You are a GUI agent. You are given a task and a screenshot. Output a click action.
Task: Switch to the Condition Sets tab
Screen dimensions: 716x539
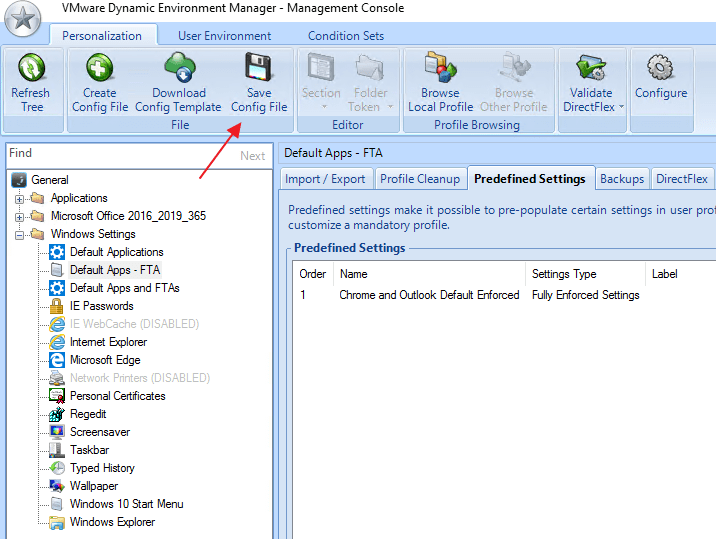pyautogui.click(x=345, y=36)
